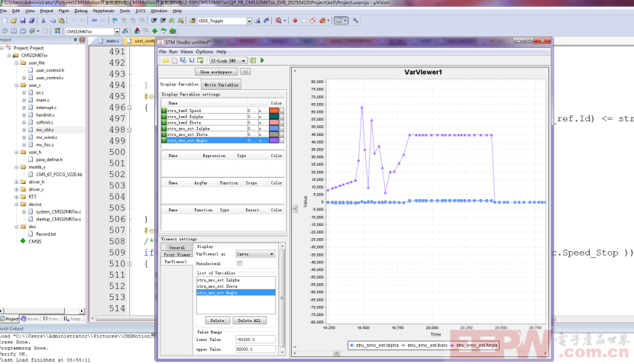
Task: Toggle the green D marker for stru_bemf.Ebeta
Action: pyautogui.click(x=163, y=122)
